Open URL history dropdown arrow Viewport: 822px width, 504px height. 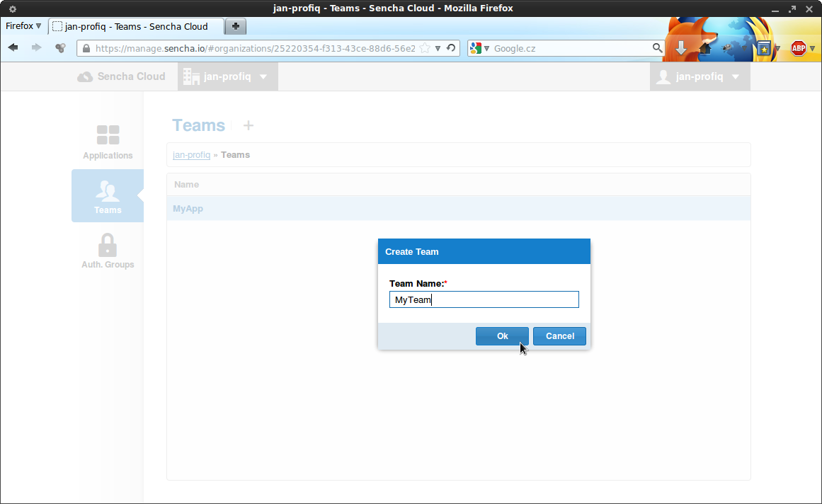pyautogui.click(x=438, y=48)
